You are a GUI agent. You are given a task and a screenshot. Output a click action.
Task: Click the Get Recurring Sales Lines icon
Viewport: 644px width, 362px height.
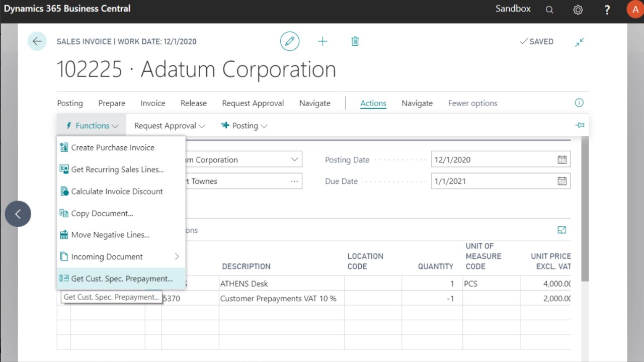click(x=64, y=169)
